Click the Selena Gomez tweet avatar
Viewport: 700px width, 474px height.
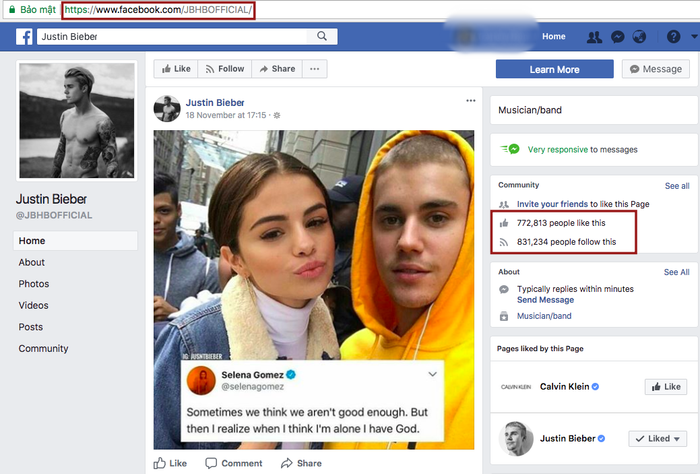tap(201, 380)
